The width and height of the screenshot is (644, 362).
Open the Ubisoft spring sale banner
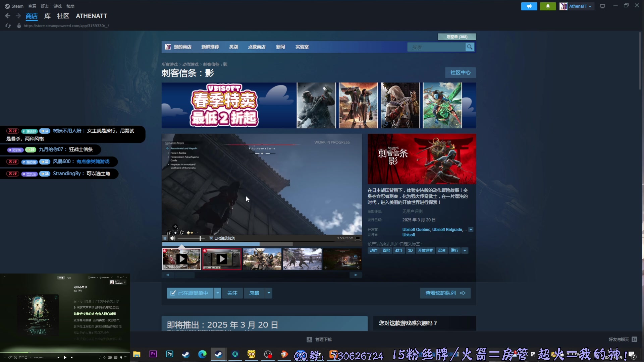[x=318, y=106]
